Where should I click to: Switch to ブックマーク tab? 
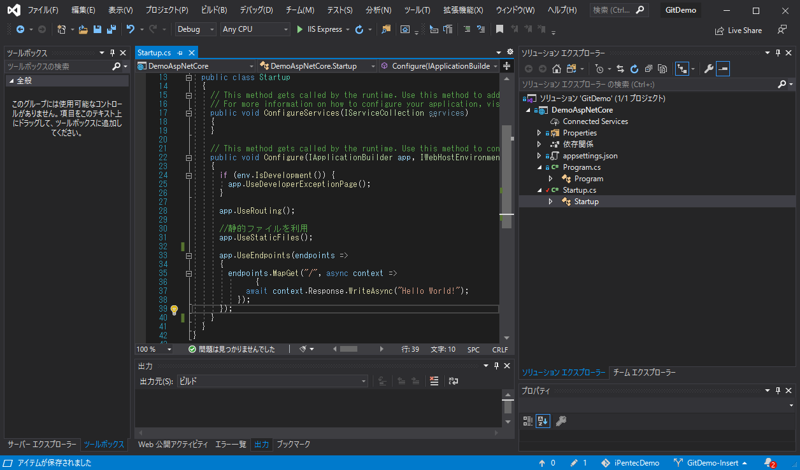[x=293, y=444]
